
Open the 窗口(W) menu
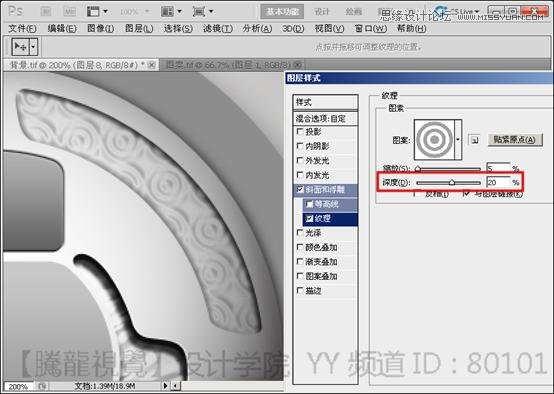point(371,29)
